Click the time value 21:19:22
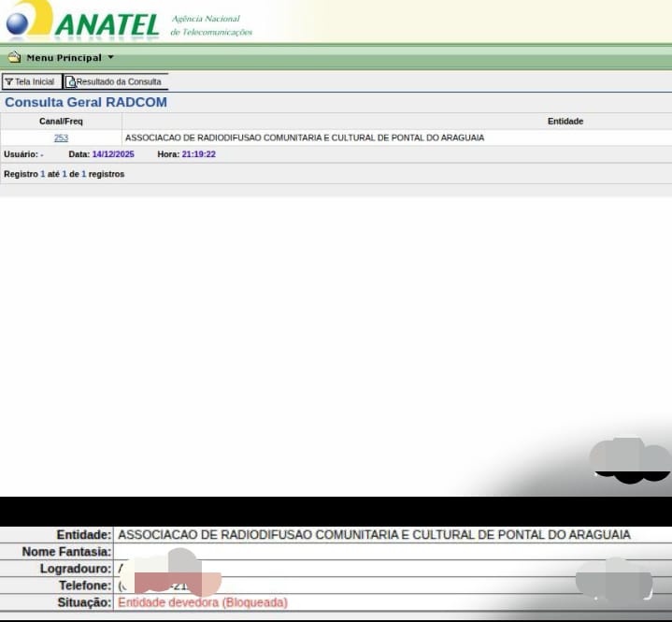The width and height of the screenshot is (672, 622). [199, 154]
